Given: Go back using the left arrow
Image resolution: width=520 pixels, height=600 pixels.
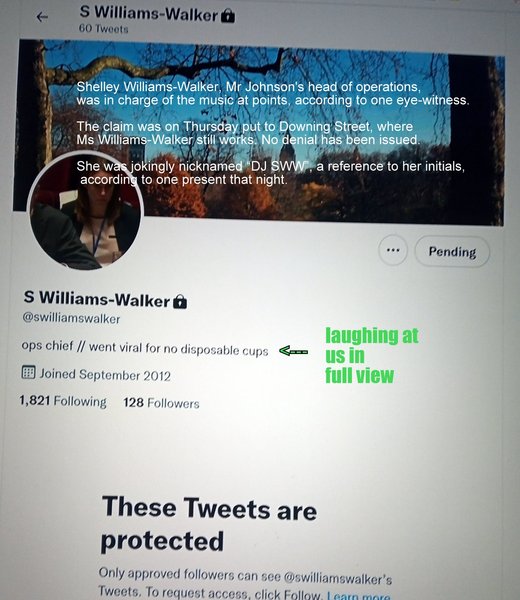Looking at the screenshot, I should tap(42, 17).
